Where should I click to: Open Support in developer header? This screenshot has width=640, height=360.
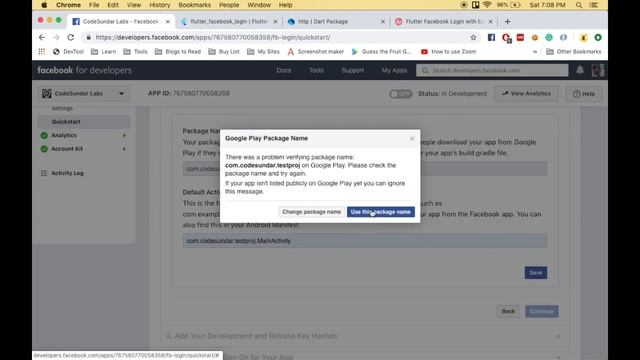pos(353,70)
